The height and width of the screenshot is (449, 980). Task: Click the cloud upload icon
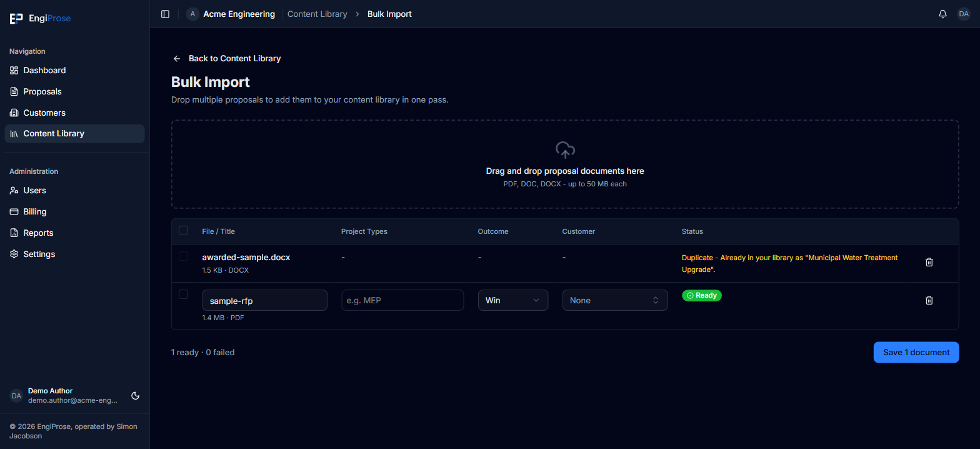[x=565, y=150]
